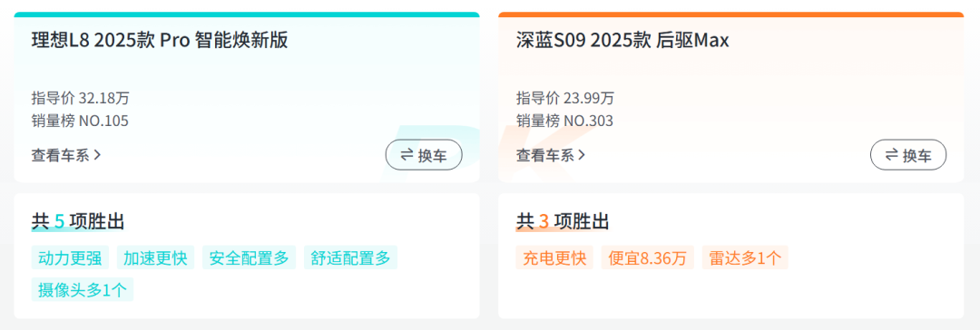Select the 充电更快 tag
The image size is (980, 330).
(x=554, y=257)
